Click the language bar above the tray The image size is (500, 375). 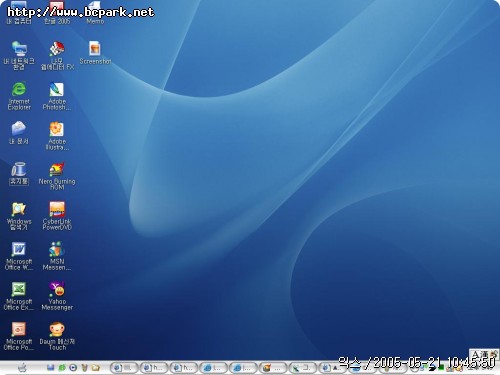484,354
